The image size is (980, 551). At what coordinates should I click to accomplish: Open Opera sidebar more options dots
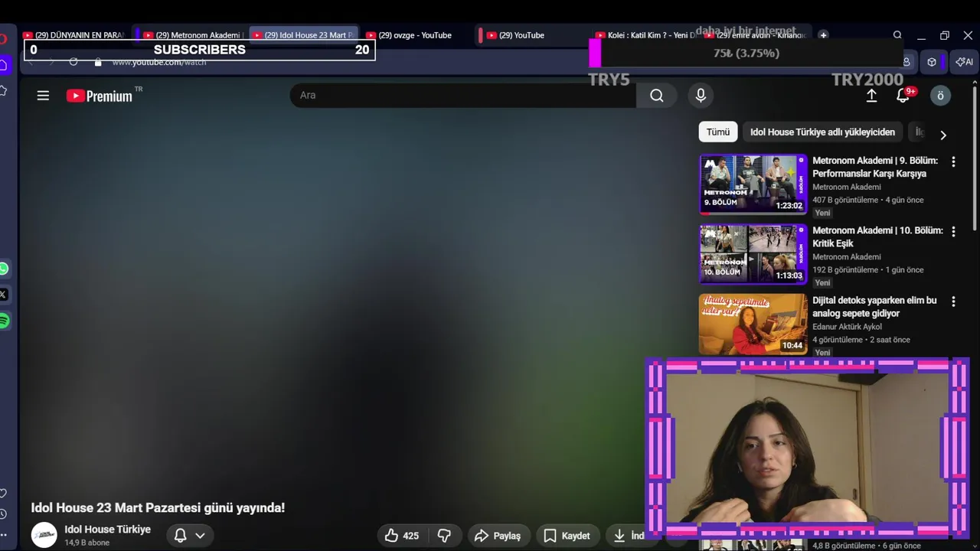click(4, 536)
